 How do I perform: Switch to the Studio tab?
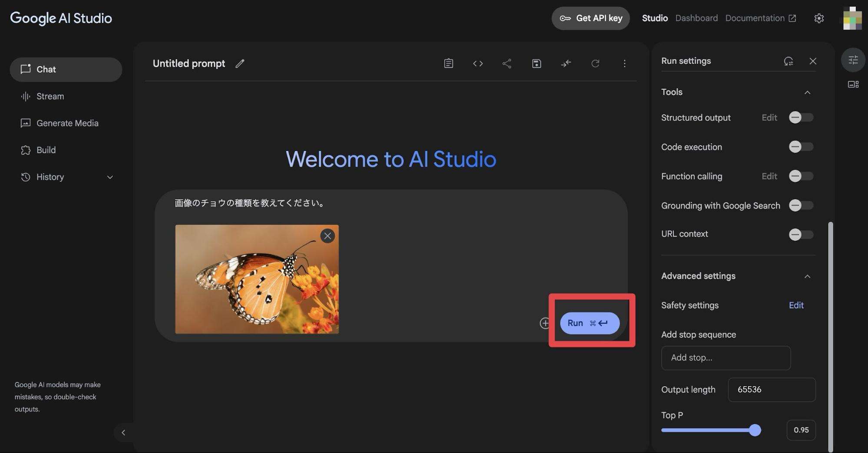tap(655, 18)
